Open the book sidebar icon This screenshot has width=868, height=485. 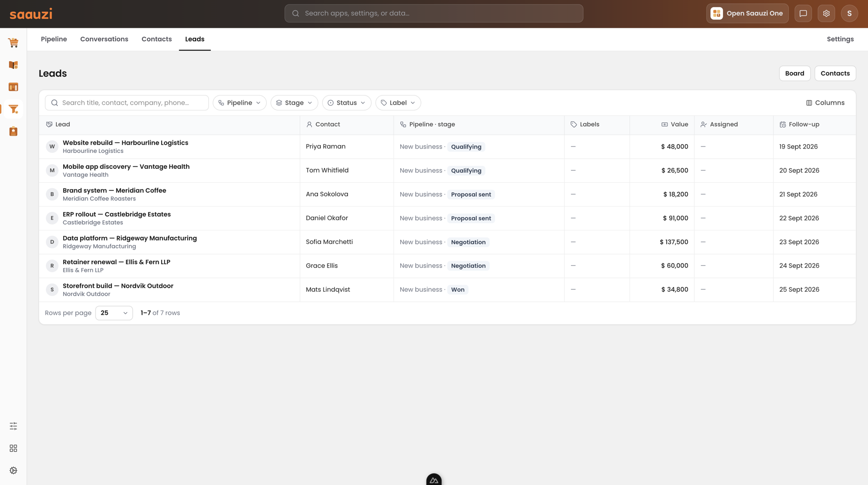pos(14,65)
